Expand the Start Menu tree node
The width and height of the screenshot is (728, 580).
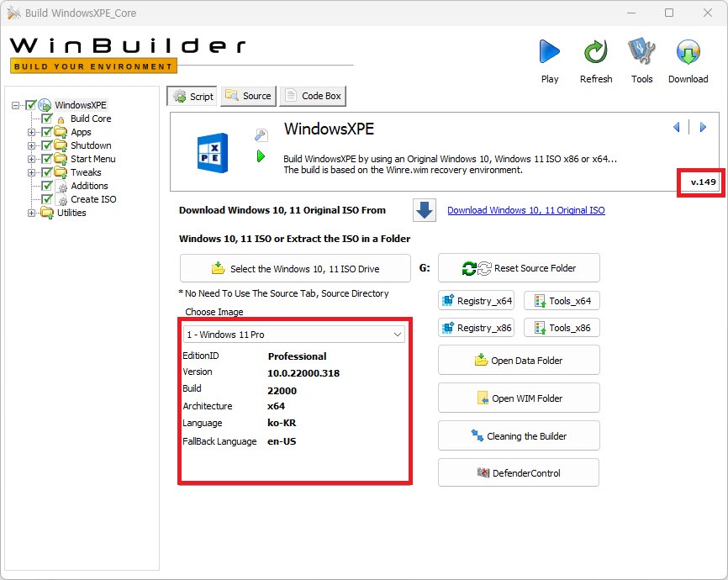(31, 159)
